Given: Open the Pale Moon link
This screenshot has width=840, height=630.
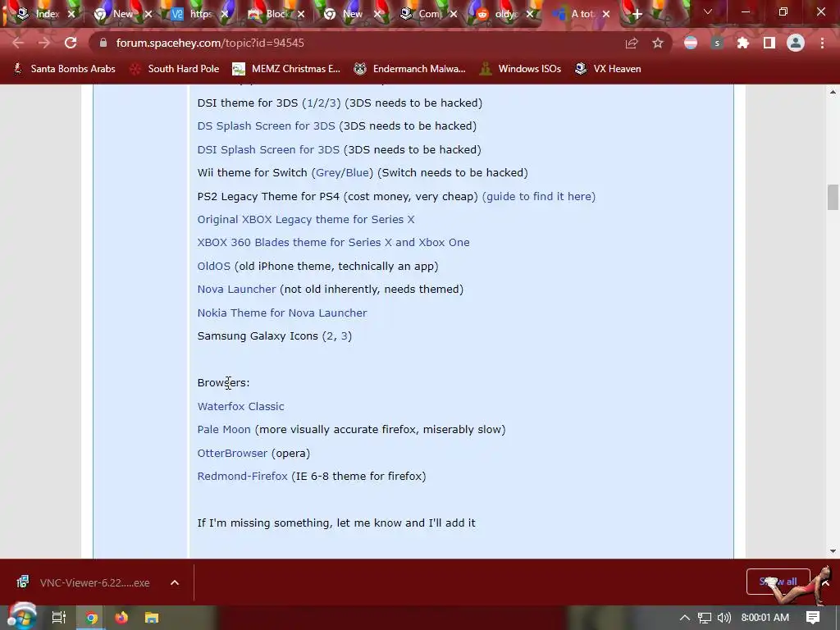Looking at the screenshot, I should tap(224, 429).
